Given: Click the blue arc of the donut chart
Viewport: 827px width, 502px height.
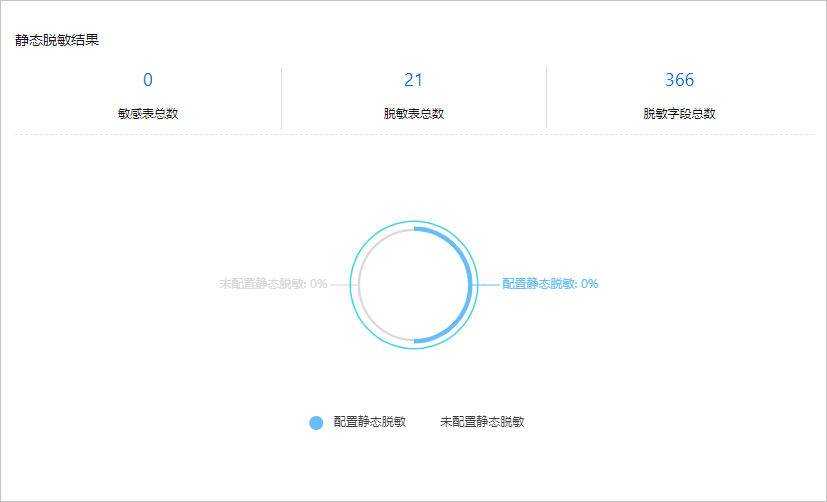Looking at the screenshot, I should (x=469, y=285).
